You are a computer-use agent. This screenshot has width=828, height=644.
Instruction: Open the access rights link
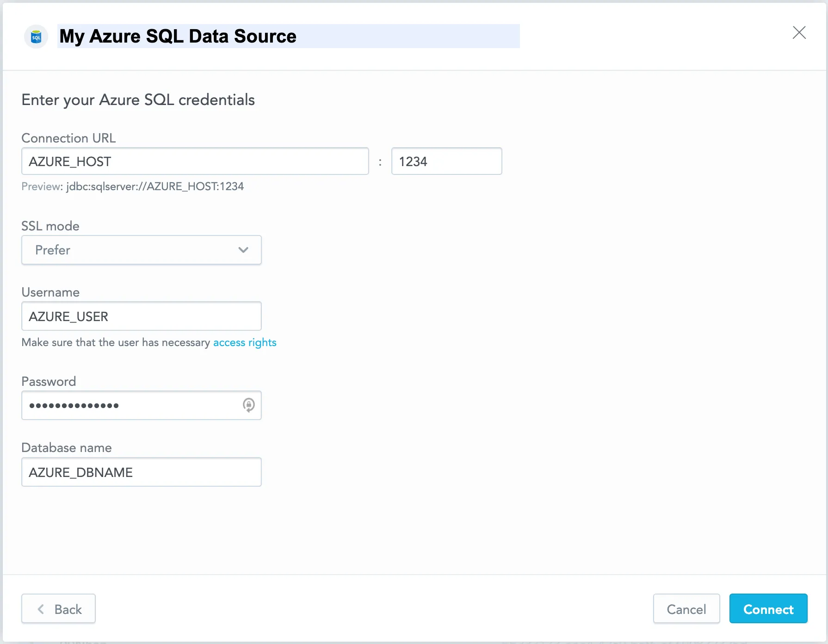tap(244, 342)
